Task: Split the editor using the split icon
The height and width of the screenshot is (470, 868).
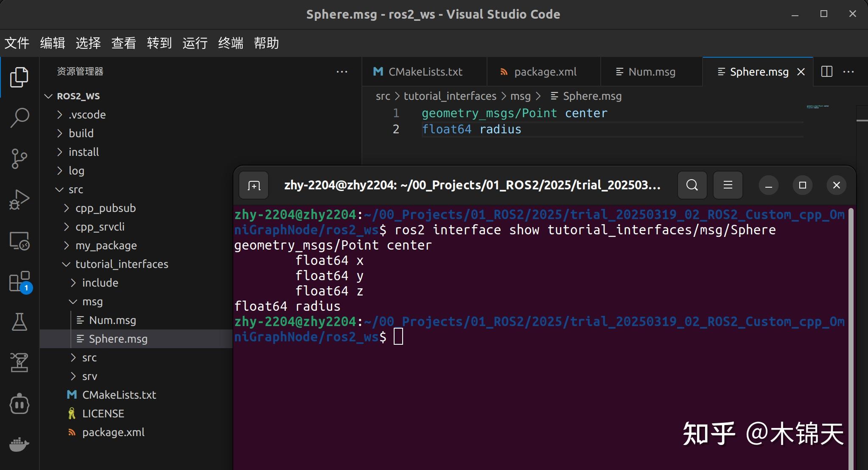Action: (x=827, y=71)
